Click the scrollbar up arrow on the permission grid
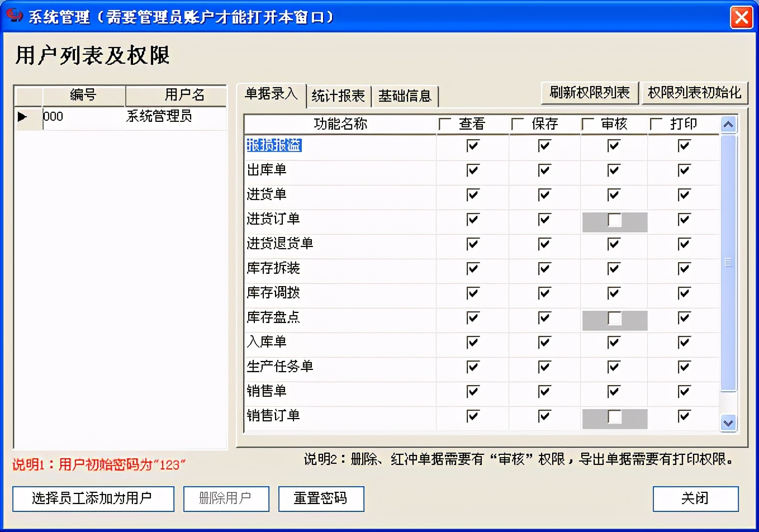The image size is (759, 532). click(x=728, y=124)
